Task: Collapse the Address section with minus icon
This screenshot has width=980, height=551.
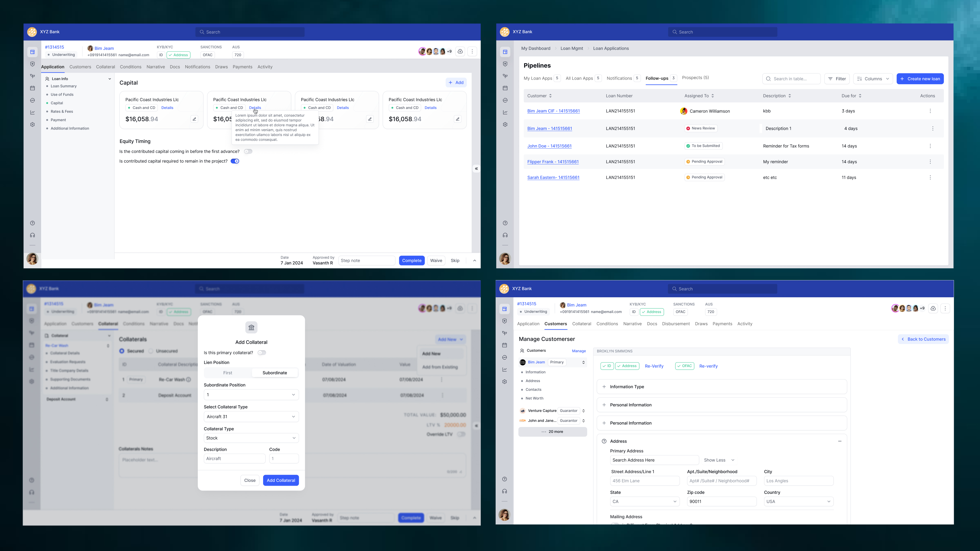Action: pyautogui.click(x=840, y=441)
